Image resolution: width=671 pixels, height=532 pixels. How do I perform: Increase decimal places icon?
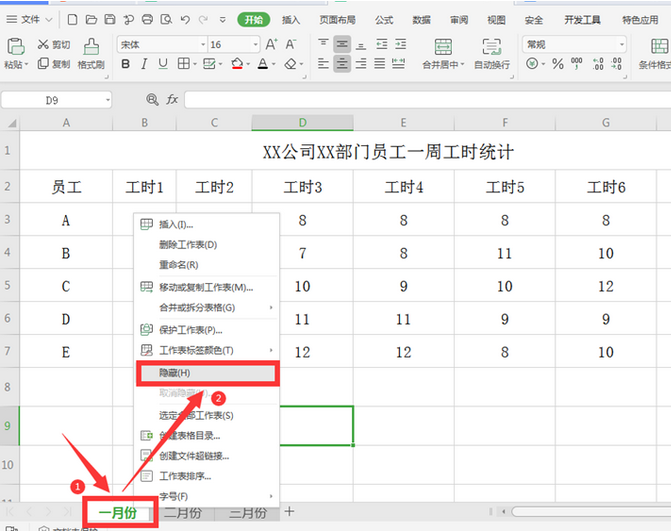pos(598,64)
